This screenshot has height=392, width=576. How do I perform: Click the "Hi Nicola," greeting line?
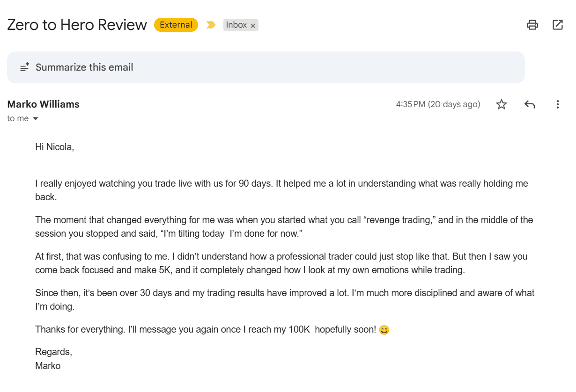tap(55, 147)
